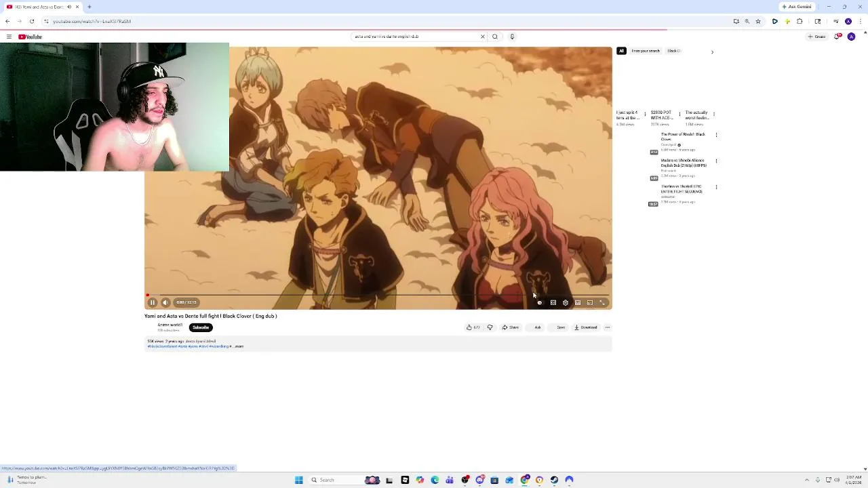Open options for 'I just split 4' short
Image resolution: width=868 pixels, height=488 pixels.
click(645, 114)
